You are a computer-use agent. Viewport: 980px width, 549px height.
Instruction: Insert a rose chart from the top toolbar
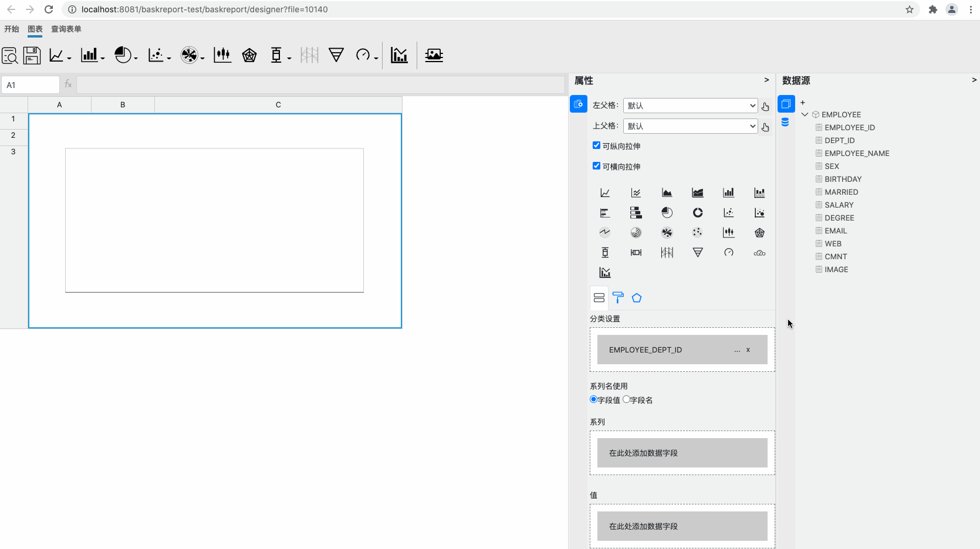[189, 55]
